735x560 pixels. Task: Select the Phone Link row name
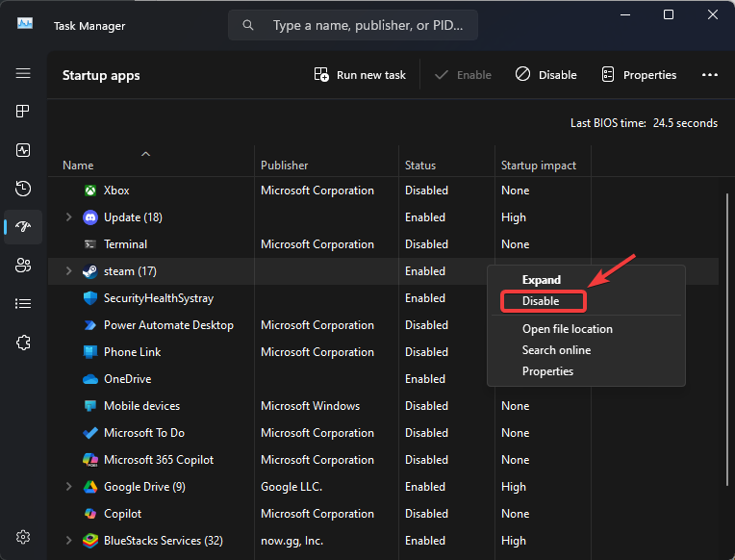click(132, 352)
